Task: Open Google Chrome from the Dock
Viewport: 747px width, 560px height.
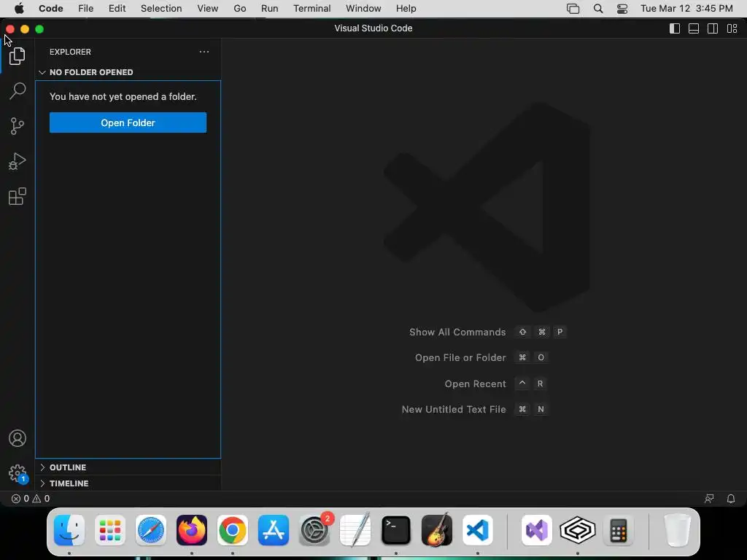Action: [233, 530]
